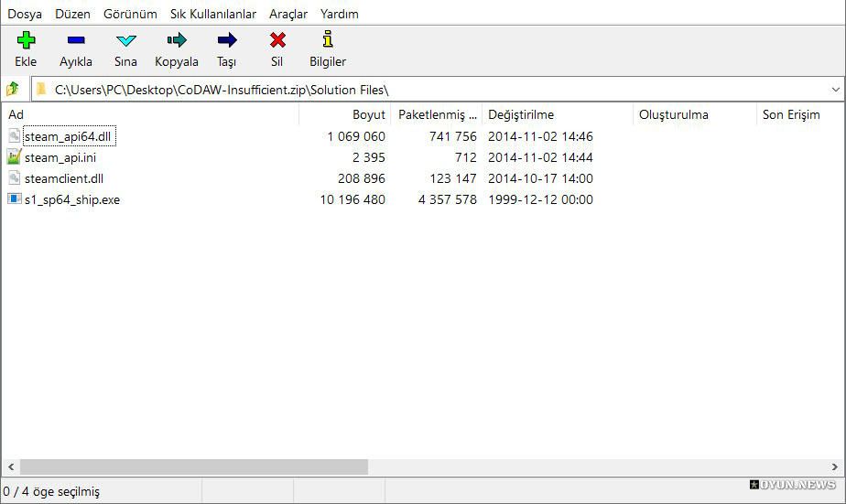Go up one folder level via arrow icon

pyautogui.click(x=13, y=89)
